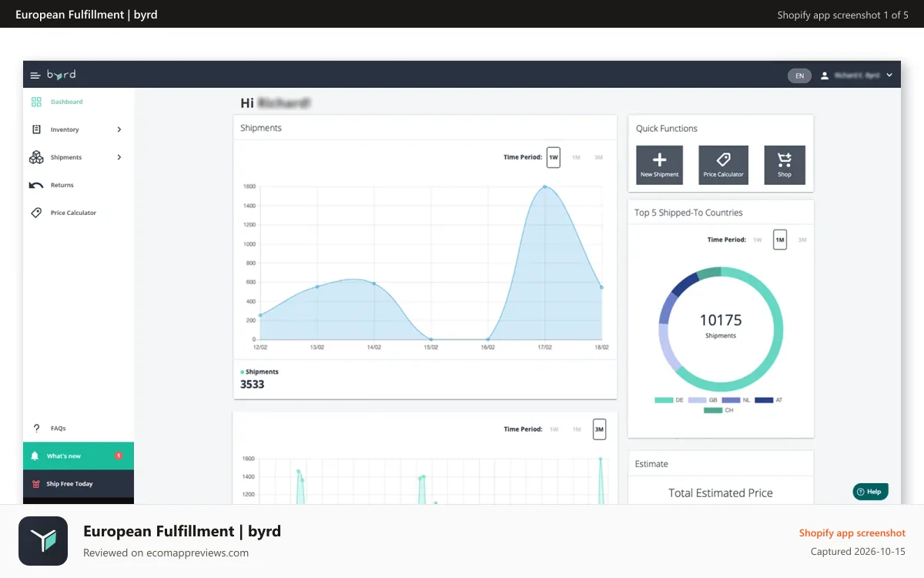Click the user profile avatar icon
Viewport: 924px width, 578px height.
click(x=825, y=76)
